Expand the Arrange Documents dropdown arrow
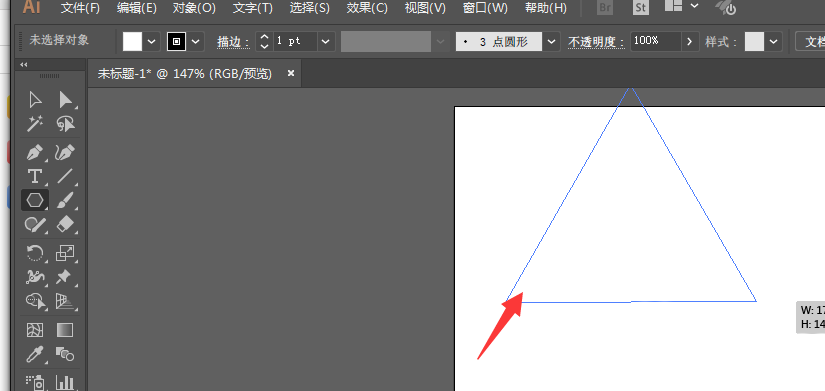The height and width of the screenshot is (391, 825). pos(694,6)
